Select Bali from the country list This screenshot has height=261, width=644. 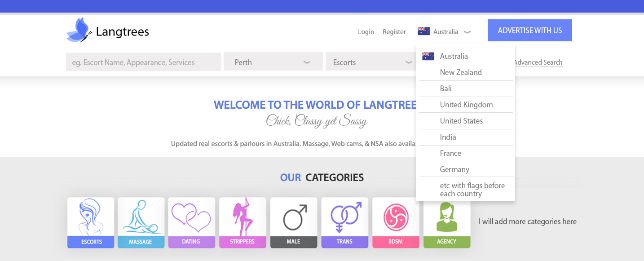(446, 88)
